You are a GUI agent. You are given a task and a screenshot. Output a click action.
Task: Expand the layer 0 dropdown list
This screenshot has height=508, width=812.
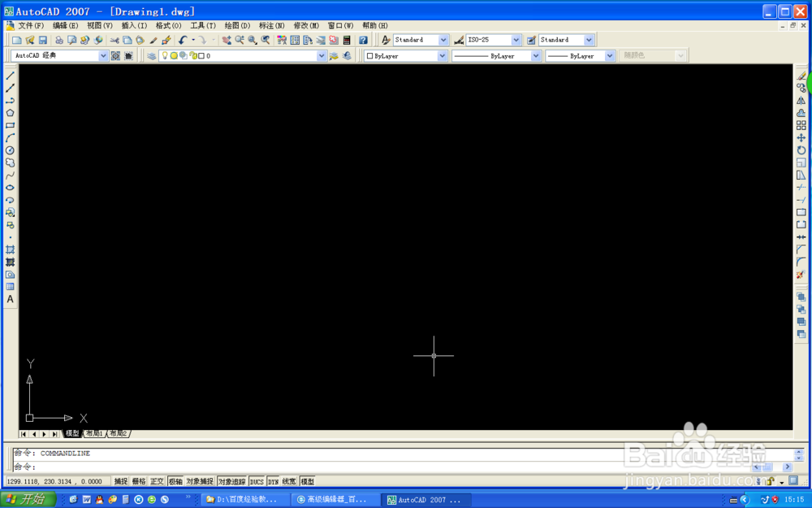tap(322, 55)
